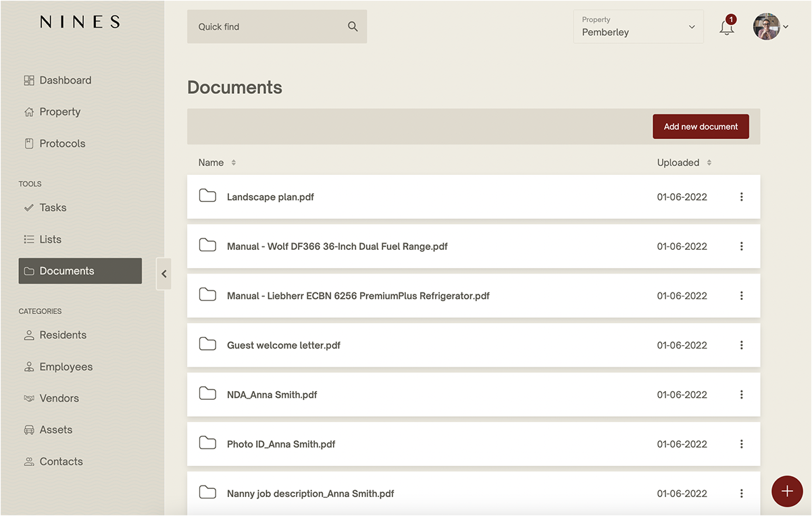812x516 pixels.
Task: Click the Add new document button
Action: tap(701, 126)
